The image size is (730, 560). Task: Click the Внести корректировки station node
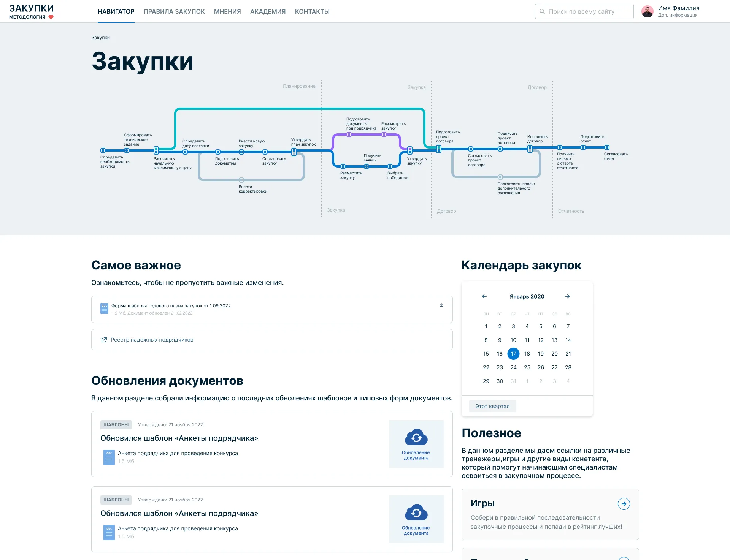tap(241, 180)
